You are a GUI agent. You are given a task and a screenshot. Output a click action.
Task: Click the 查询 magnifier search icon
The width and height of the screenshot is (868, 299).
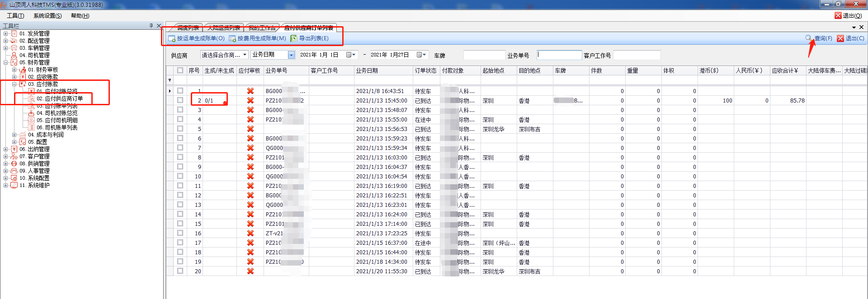coord(808,38)
